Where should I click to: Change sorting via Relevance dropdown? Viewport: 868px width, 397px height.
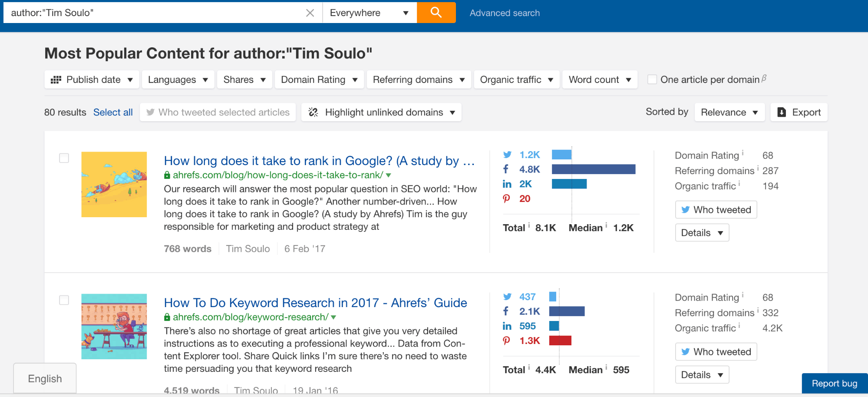coord(729,112)
